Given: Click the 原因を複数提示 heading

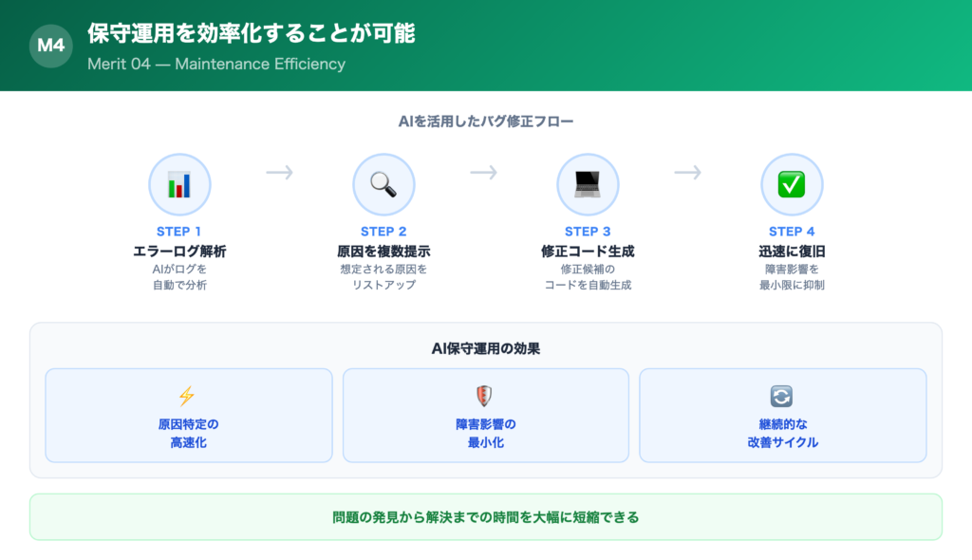Looking at the screenshot, I should pyautogui.click(x=383, y=252).
